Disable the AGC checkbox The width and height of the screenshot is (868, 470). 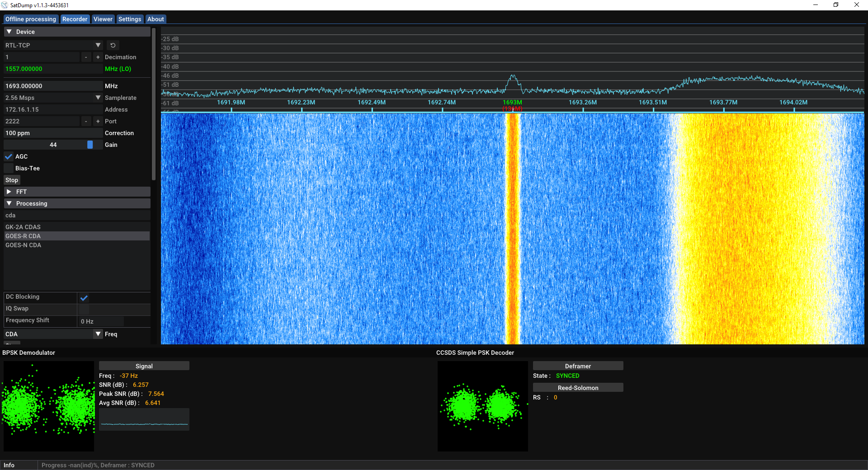point(9,156)
